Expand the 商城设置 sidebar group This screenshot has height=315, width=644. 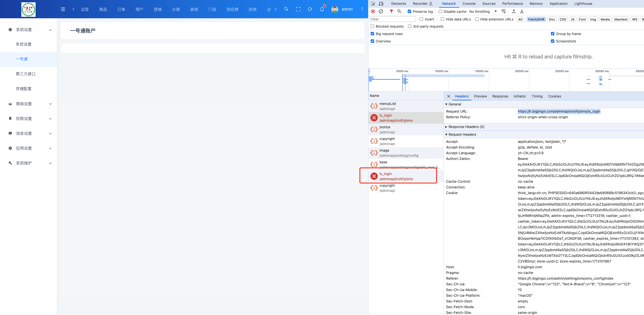(50, 104)
